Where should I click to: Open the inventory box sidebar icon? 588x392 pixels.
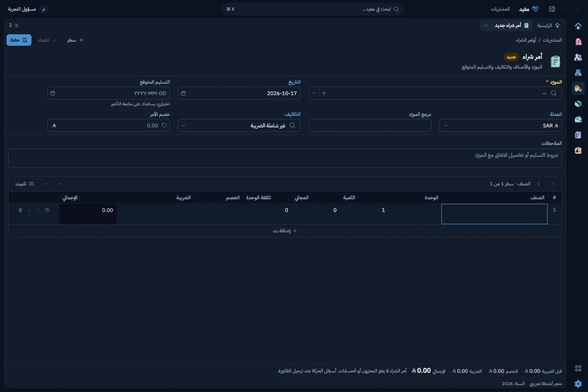pyautogui.click(x=578, y=104)
